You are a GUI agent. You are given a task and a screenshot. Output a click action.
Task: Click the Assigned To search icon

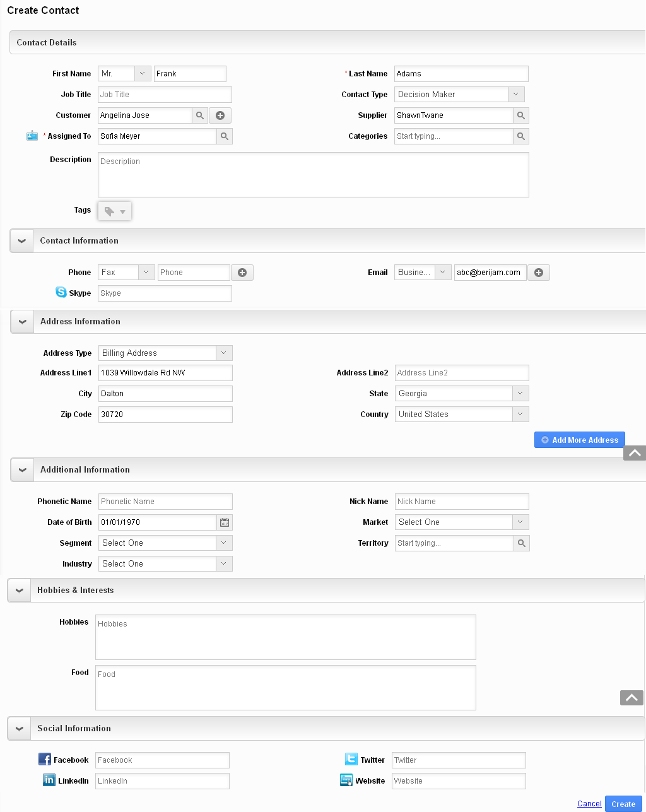pyautogui.click(x=225, y=136)
